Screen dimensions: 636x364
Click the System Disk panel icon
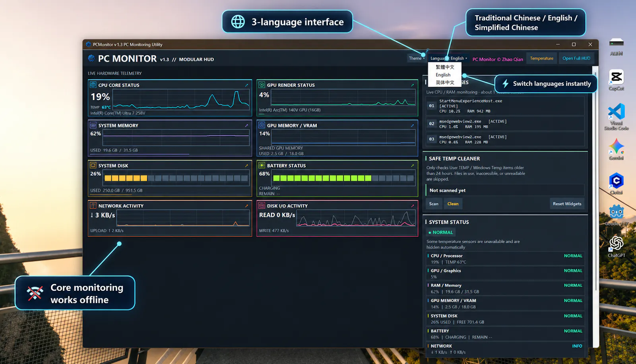click(x=93, y=165)
